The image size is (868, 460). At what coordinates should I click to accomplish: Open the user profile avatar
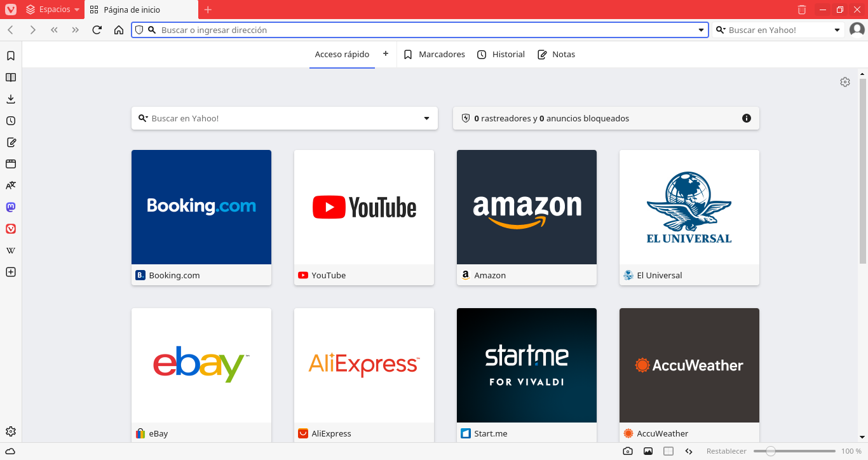coord(857,29)
